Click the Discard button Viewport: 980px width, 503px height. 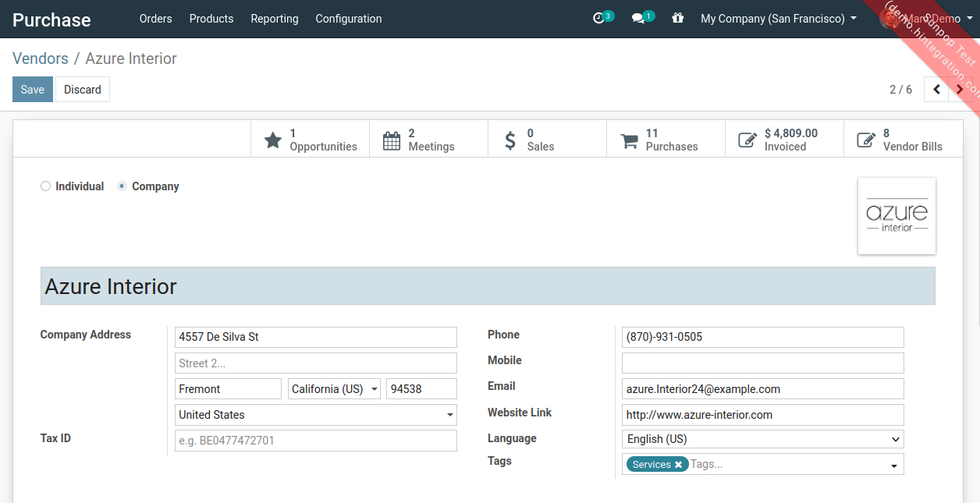pyautogui.click(x=83, y=90)
